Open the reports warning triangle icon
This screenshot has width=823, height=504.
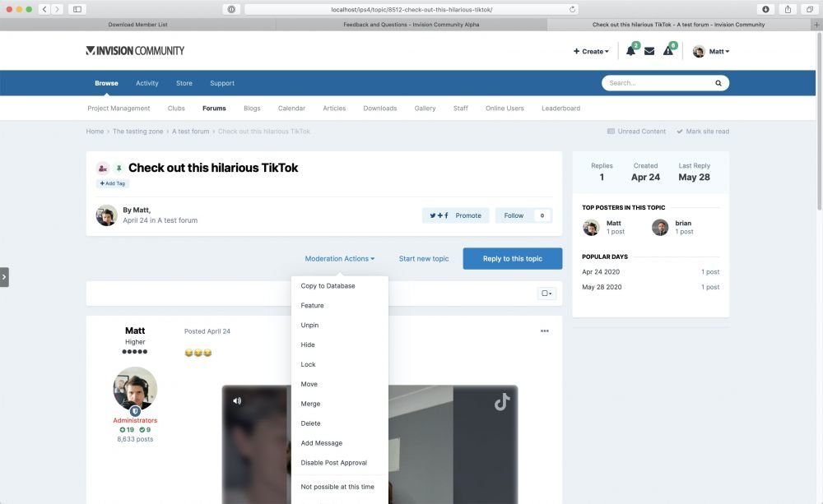coord(667,51)
